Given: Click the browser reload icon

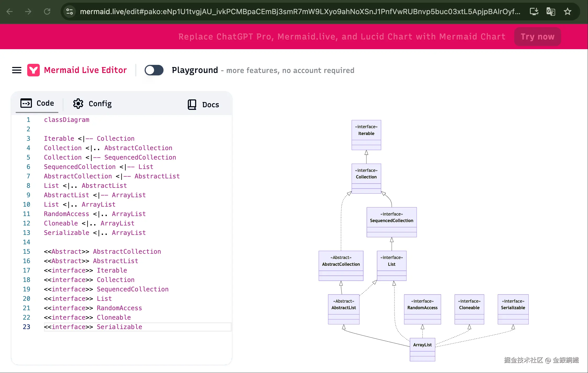Looking at the screenshot, I should click(x=47, y=12).
